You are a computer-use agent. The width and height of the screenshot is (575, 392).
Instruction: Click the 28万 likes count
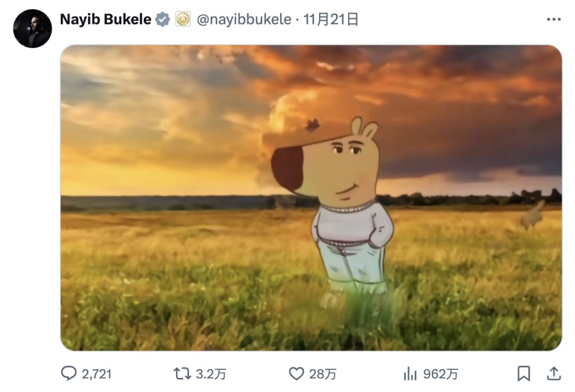(323, 374)
